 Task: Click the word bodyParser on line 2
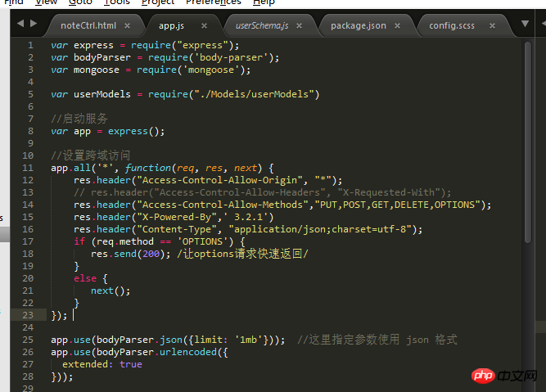coord(102,57)
